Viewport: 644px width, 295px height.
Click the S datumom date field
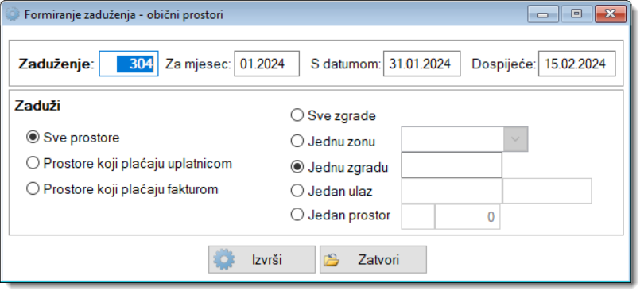(x=422, y=64)
